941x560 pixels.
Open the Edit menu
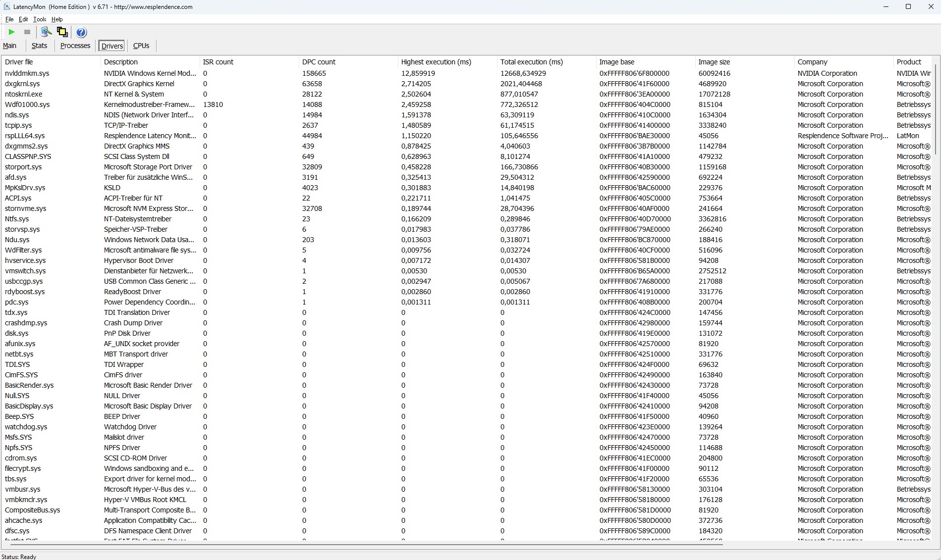(23, 19)
